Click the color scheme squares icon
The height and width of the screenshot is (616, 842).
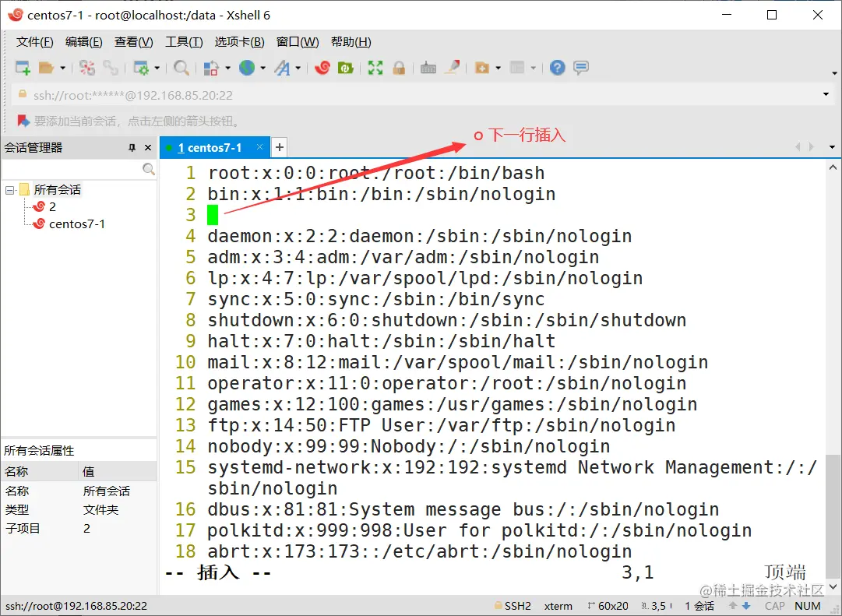(211, 68)
